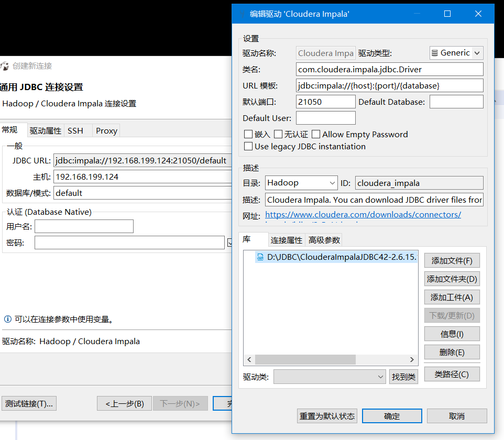Click the info icon beside the variables hint

[x=7, y=319]
